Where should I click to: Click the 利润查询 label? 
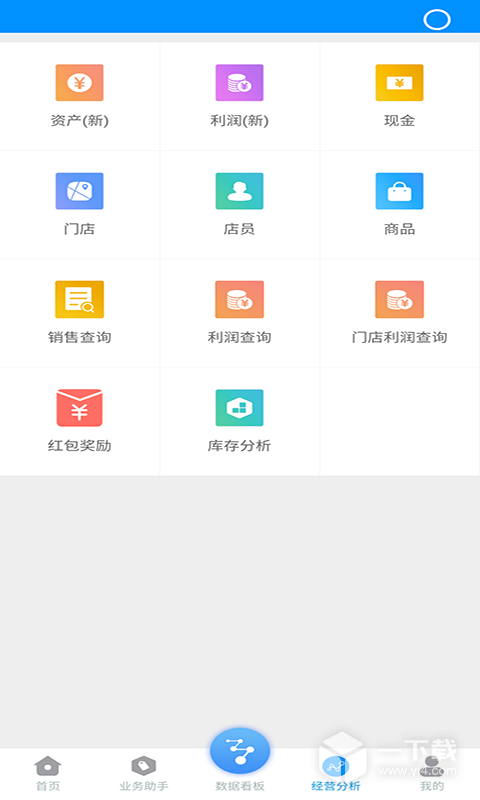tap(239, 337)
